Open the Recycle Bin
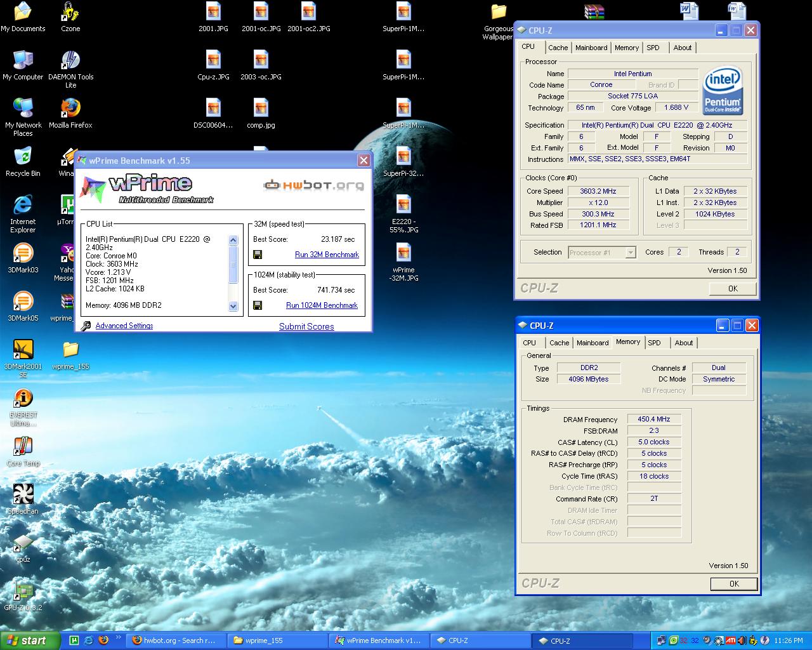 click(x=23, y=161)
